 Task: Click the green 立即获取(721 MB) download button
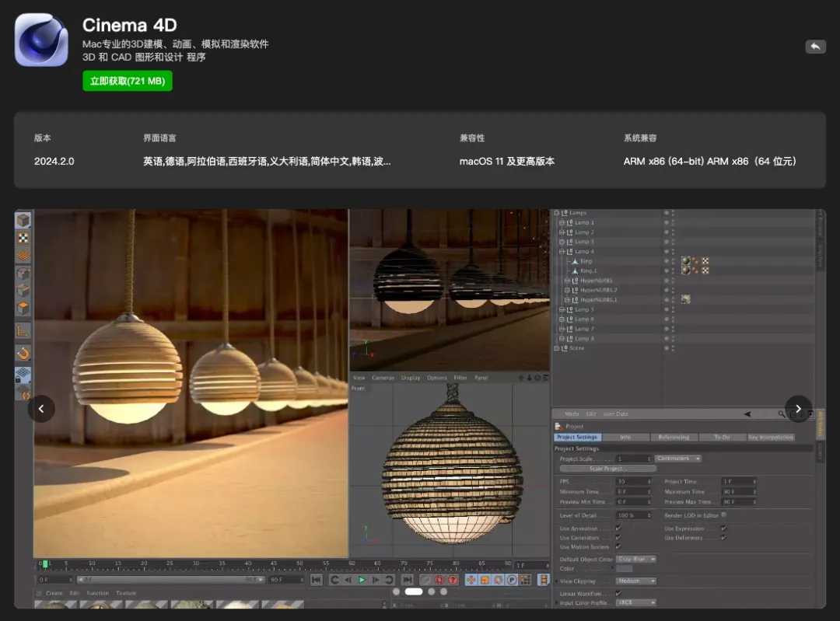[128, 81]
